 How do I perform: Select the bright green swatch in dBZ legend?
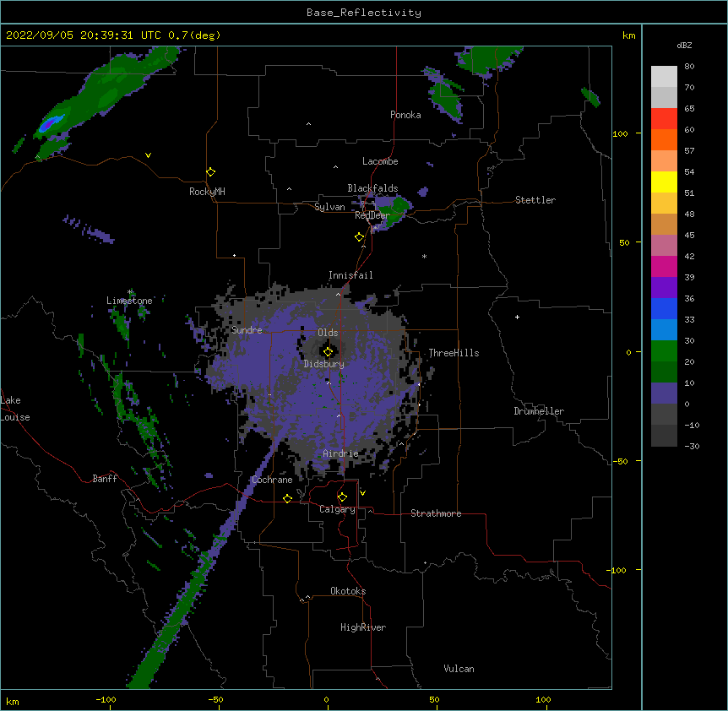pyautogui.click(x=664, y=351)
